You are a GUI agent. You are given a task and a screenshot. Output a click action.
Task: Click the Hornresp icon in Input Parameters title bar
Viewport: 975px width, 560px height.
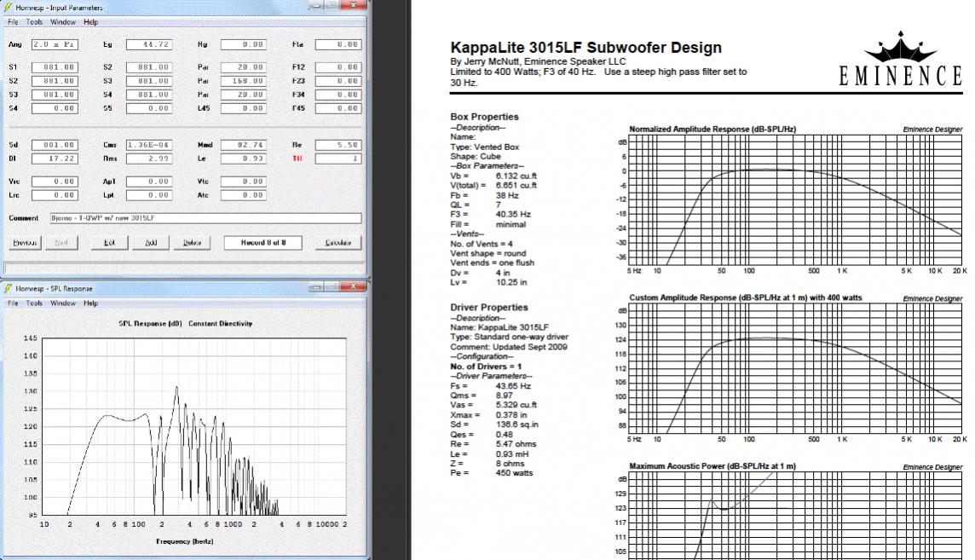pyautogui.click(x=8, y=8)
